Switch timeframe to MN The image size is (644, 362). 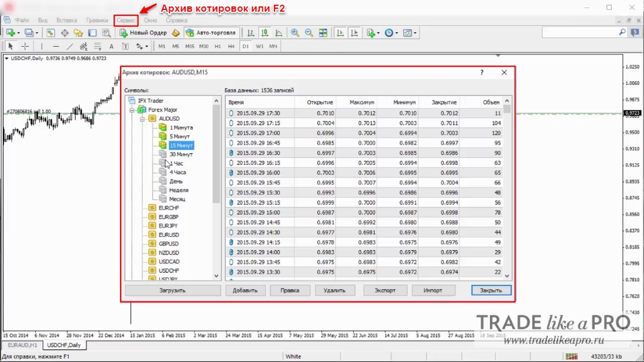pos(273,46)
